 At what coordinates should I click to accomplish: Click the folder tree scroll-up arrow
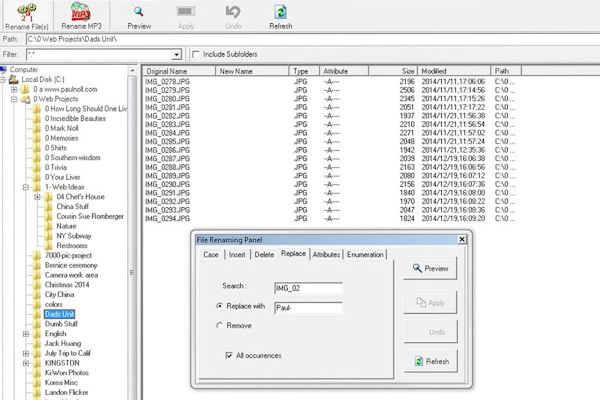132,71
